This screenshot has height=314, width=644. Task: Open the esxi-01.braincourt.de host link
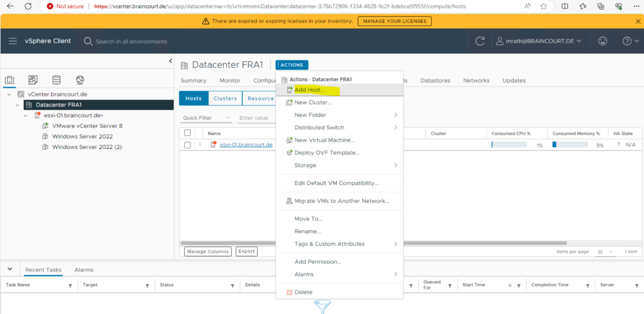tap(246, 145)
